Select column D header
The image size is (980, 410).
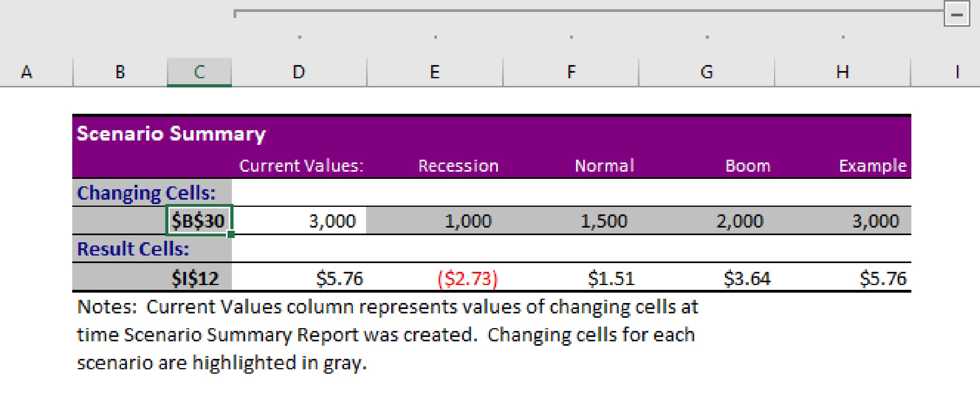point(299,72)
